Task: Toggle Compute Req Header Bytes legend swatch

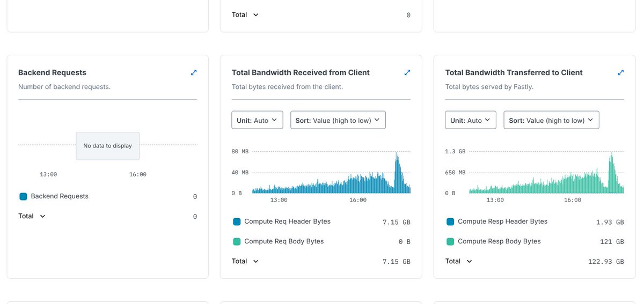Action: (x=237, y=221)
